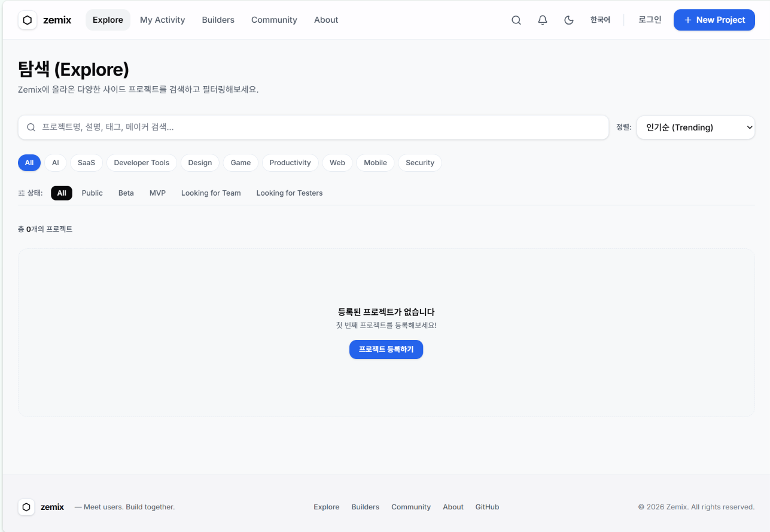This screenshot has width=770, height=532.
Task: Click the New Project button
Action: click(714, 20)
